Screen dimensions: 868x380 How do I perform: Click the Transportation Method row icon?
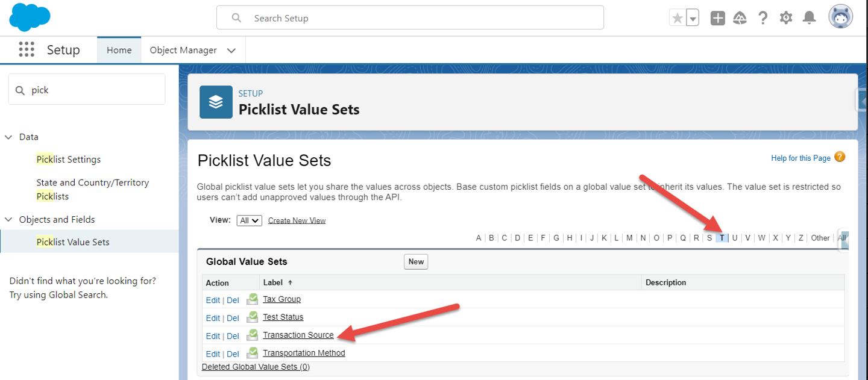pos(252,353)
